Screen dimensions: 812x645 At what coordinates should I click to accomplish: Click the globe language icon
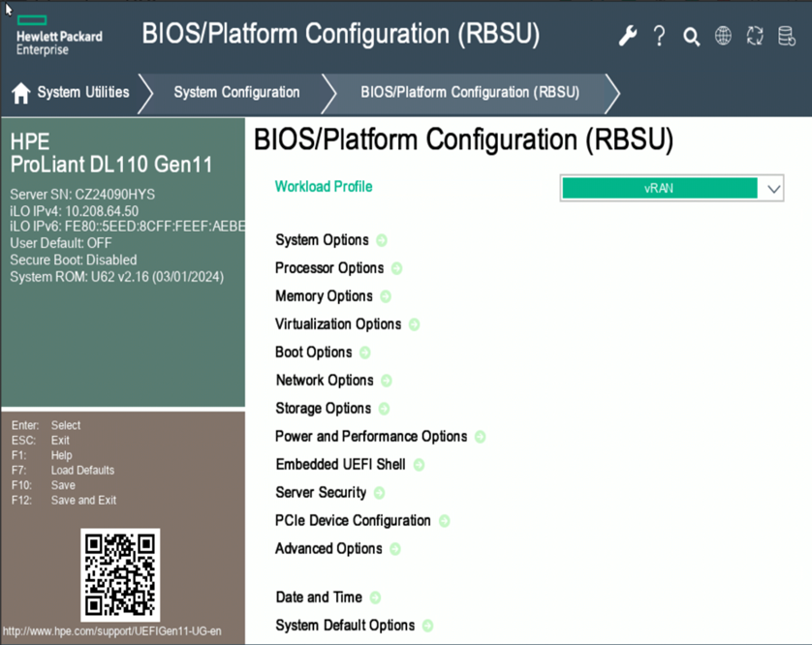[723, 37]
